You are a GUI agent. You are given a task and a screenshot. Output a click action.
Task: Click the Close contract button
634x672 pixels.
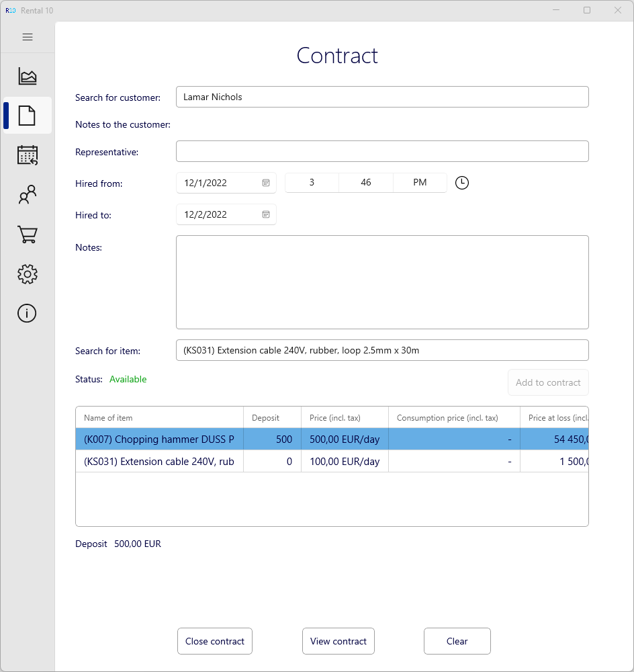(x=215, y=641)
